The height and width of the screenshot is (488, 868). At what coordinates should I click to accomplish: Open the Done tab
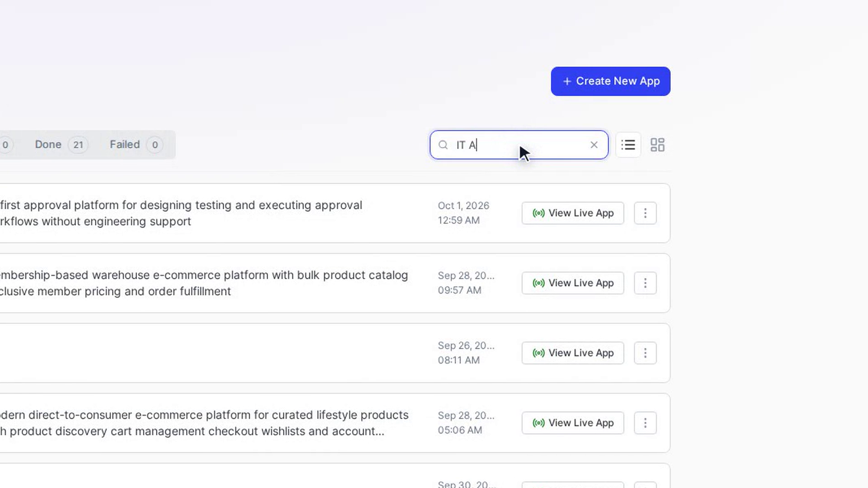tap(61, 145)
